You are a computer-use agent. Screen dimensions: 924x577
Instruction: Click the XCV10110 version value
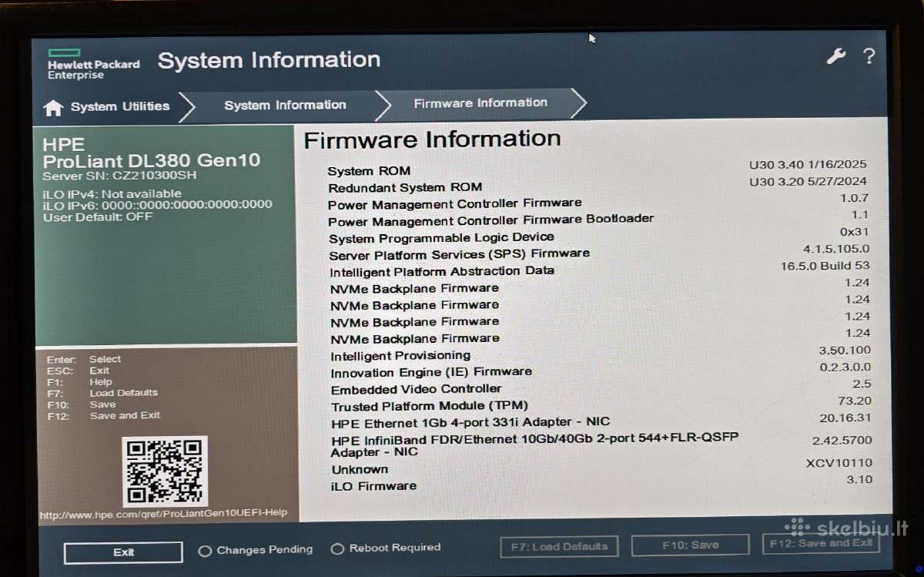coord(839,463)
